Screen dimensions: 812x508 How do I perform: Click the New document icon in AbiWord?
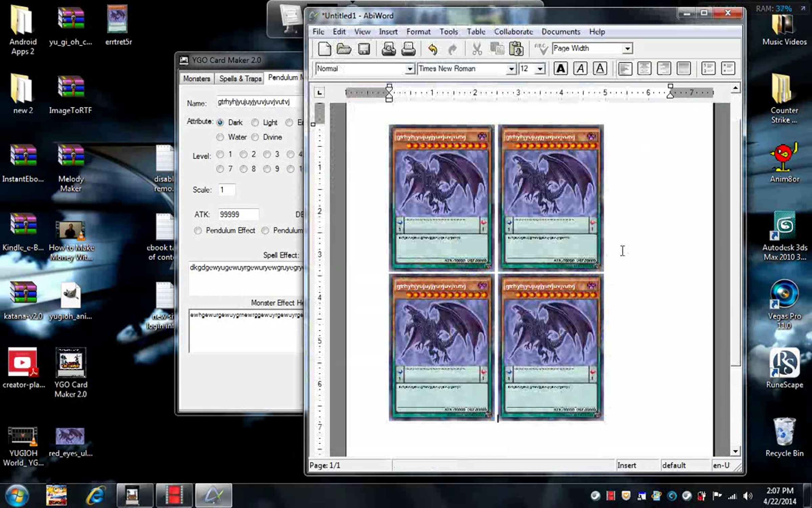click(x=324, y=49)
